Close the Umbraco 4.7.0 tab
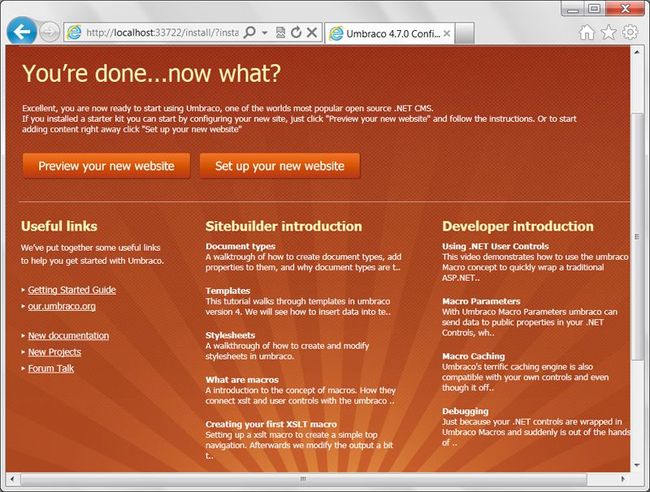Screen dimensions: 650x492 [446, 34]
